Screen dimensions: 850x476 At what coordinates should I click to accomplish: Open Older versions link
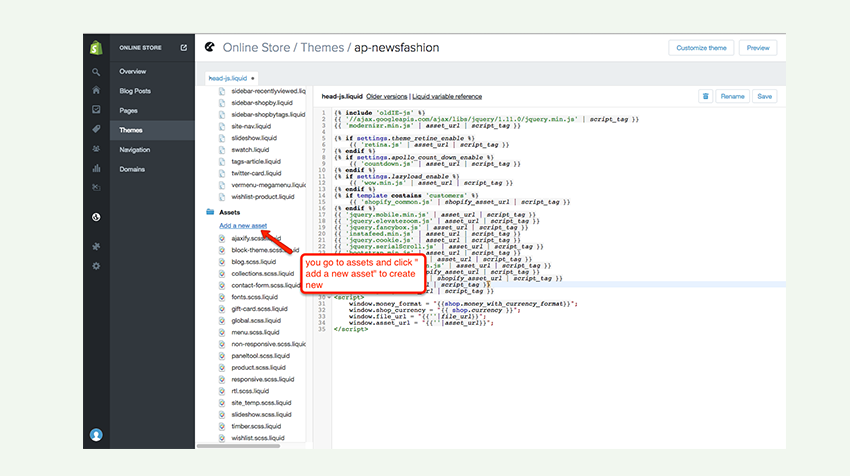click(387, 97)
